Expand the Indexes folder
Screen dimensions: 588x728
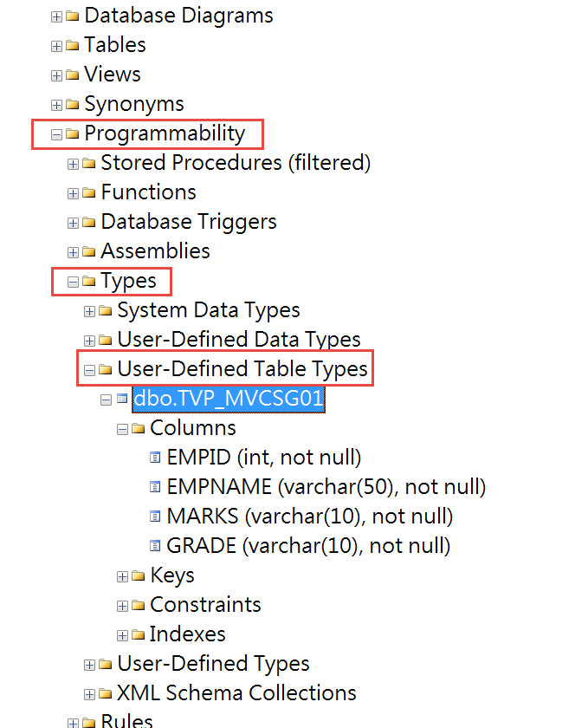122,635
